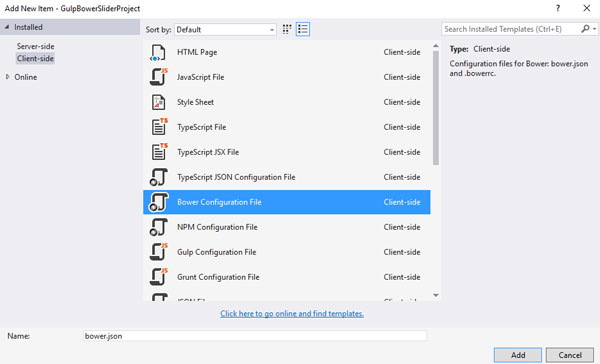The image size is (600, 364).
Task: Switch to small icons list view
Action: click(x=303, y=29)
